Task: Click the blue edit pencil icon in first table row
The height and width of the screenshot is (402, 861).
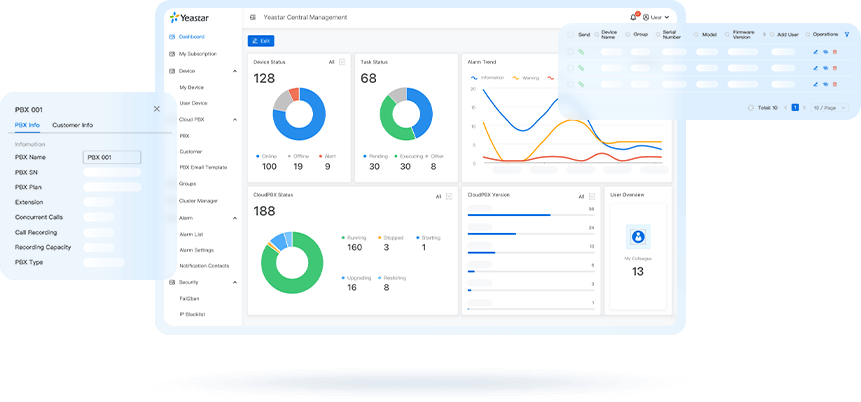Action: (815, 52)
